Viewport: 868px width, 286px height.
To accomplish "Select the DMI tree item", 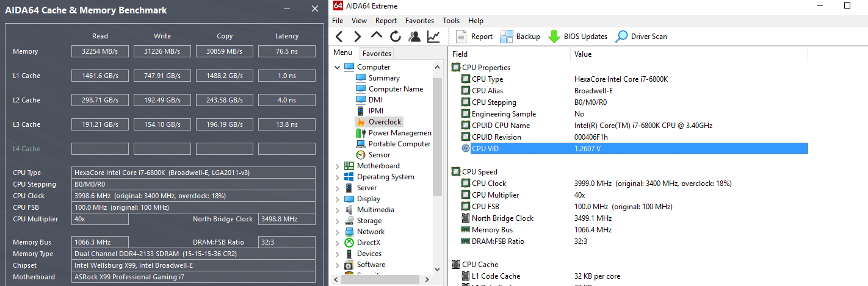I will [375, 100].
